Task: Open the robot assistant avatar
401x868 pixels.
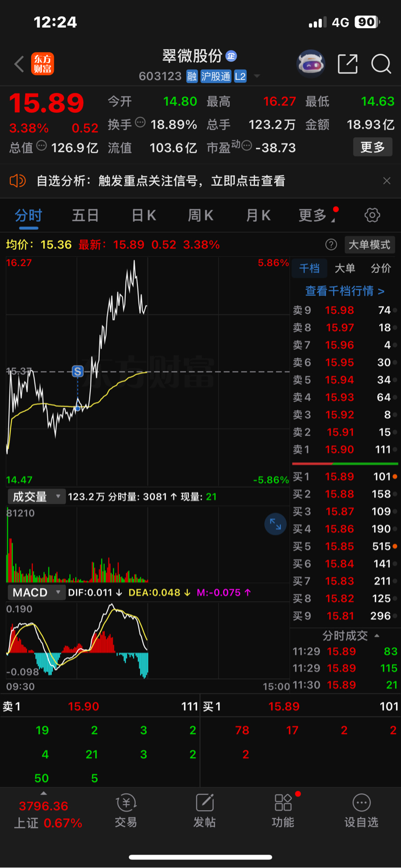Action: tap(311, 64)
